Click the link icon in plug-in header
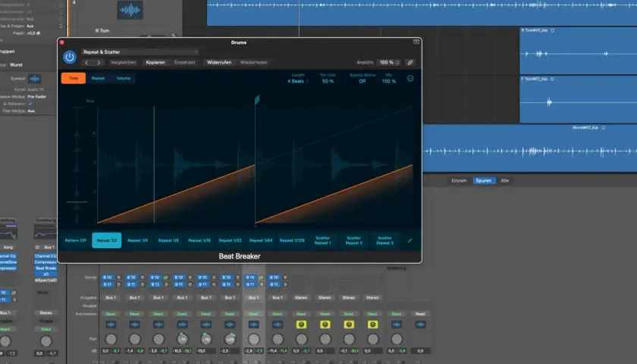The width and height of the screenshot is (637, 364). 410,62
